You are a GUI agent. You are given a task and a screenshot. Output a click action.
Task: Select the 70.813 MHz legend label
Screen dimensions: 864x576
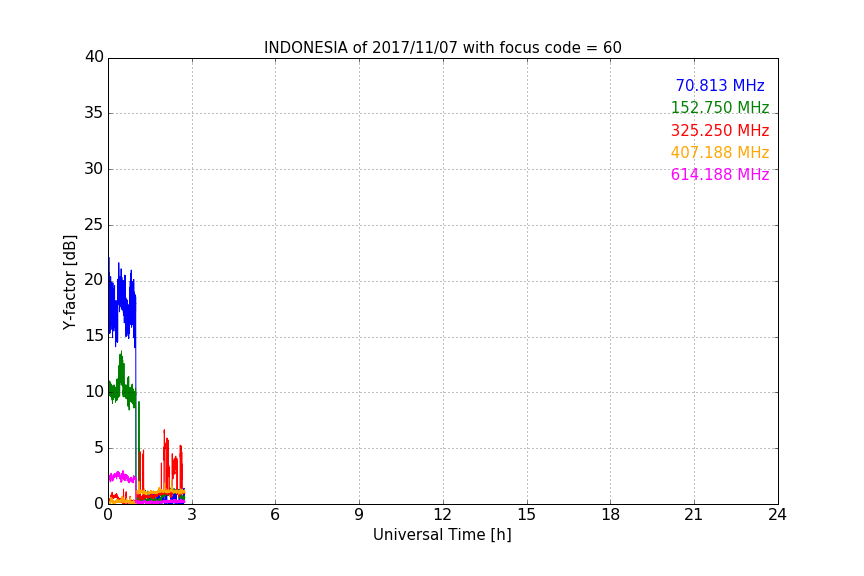(720, 85)
